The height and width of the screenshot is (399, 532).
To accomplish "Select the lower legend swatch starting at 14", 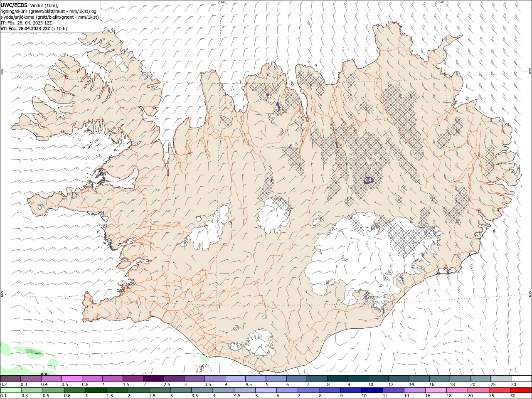I will click(414, 390).
